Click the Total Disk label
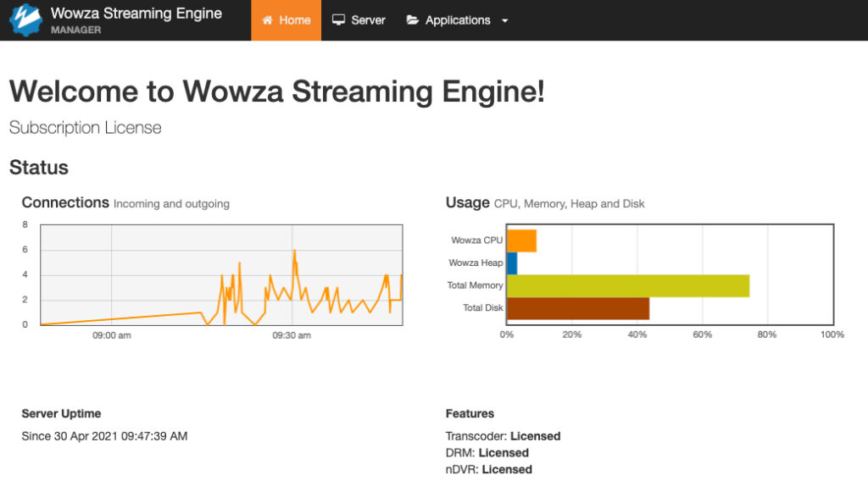Viewport: 868px width, 481px height. pos(482,308)
